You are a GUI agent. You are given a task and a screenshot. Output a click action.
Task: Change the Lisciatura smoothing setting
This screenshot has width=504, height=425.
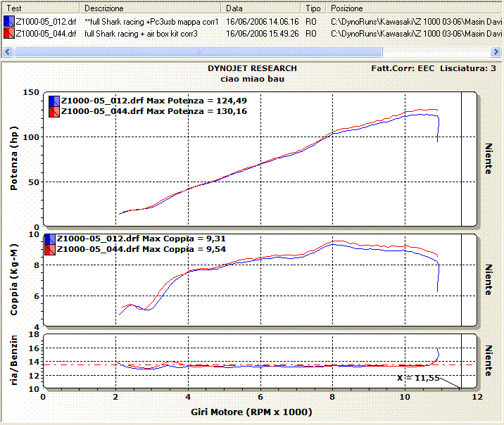[x=467, y=68]
